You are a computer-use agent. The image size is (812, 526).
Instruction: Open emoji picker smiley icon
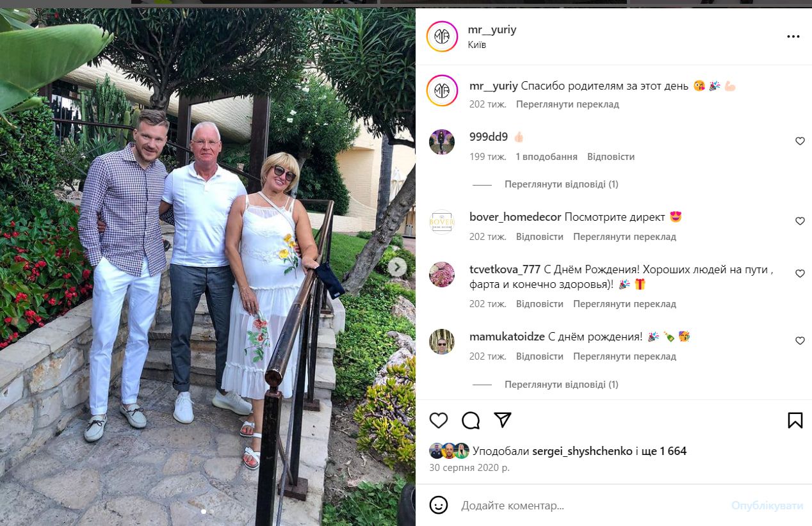439,505
